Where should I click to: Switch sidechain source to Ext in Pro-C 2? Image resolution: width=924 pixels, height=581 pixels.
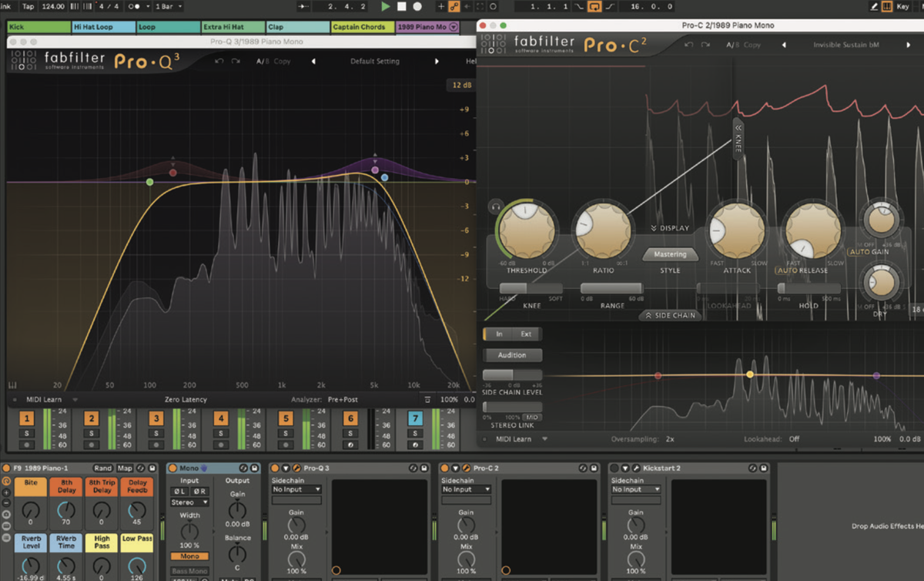point(528,334)
